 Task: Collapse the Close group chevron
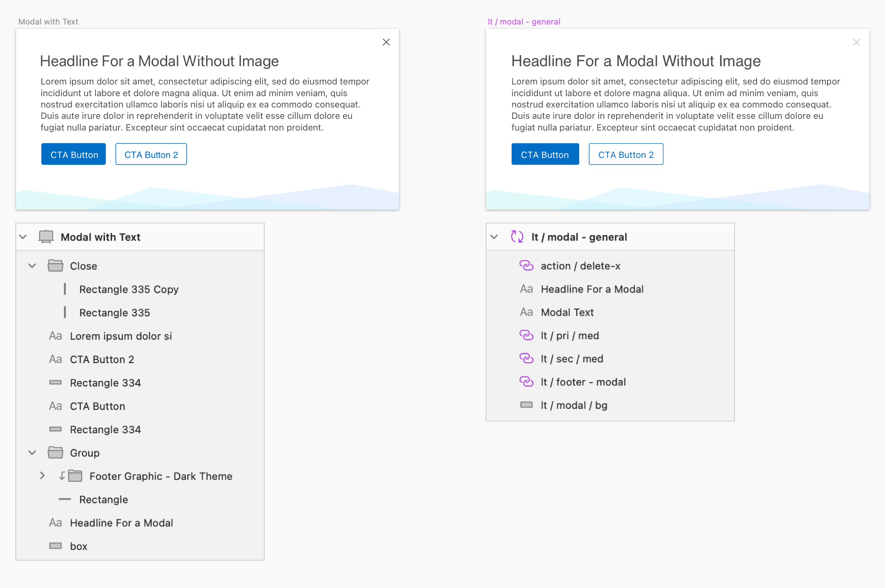33,266
